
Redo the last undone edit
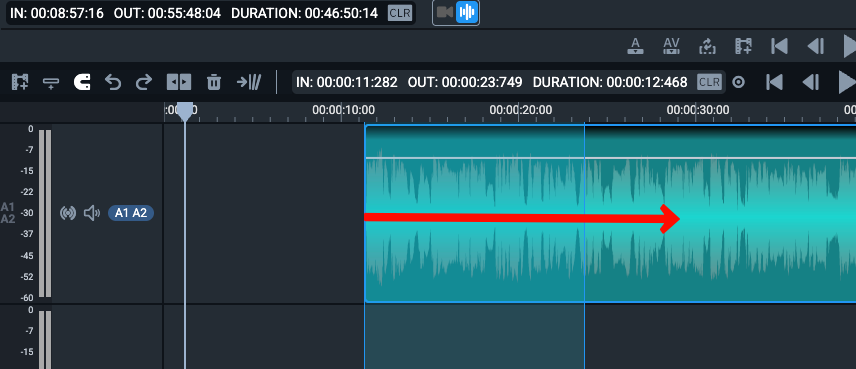(x=144, y=82)
